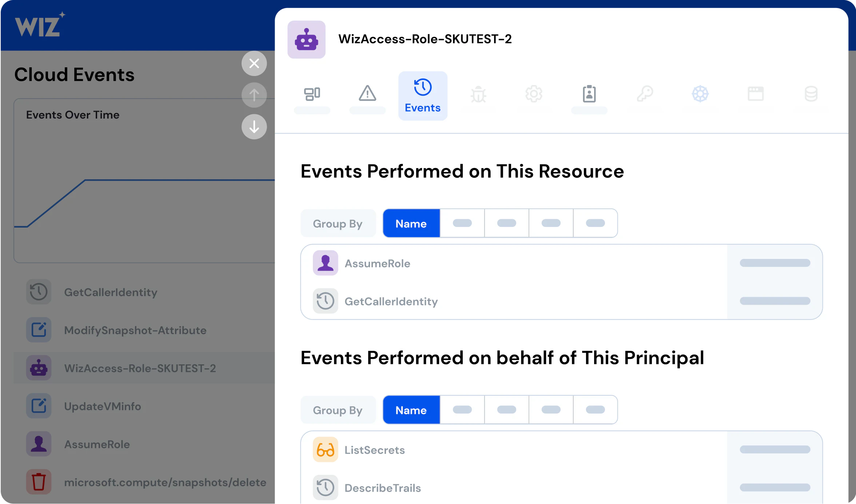
Task: Close the resource detail panel
Action: click(x=254, y=64)
